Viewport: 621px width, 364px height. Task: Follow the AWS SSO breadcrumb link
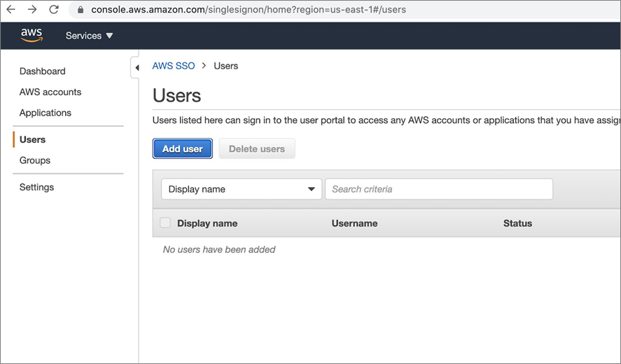pos(174,66)
